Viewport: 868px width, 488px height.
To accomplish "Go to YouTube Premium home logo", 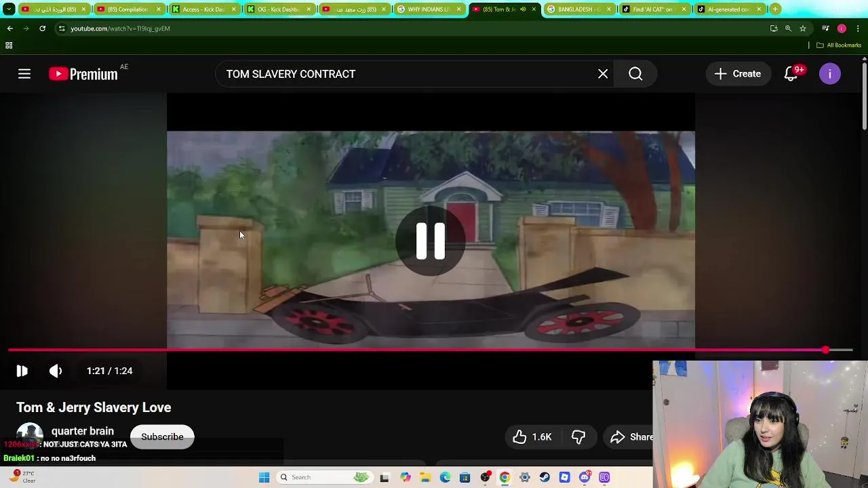I will point(83,74).
